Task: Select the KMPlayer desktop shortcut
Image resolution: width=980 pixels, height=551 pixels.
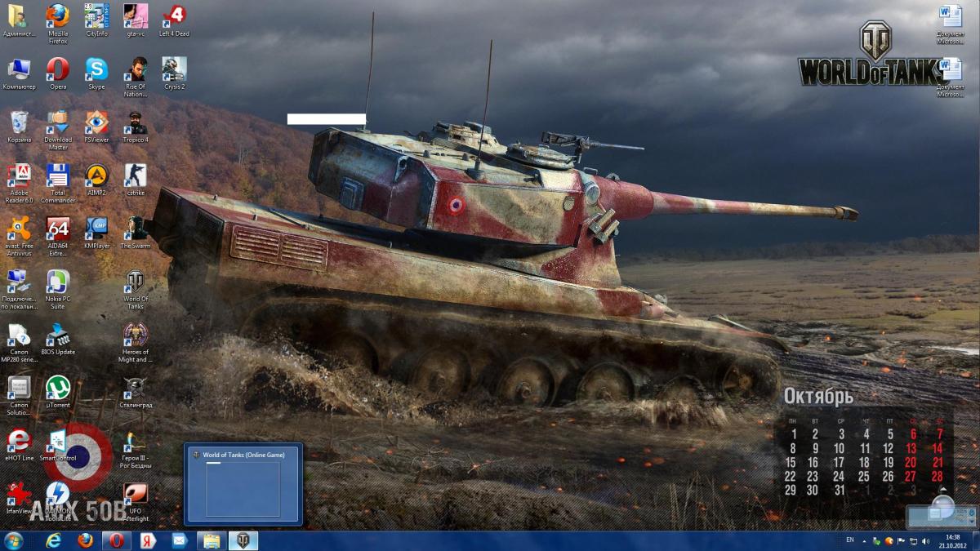Action: click(96, 233)
